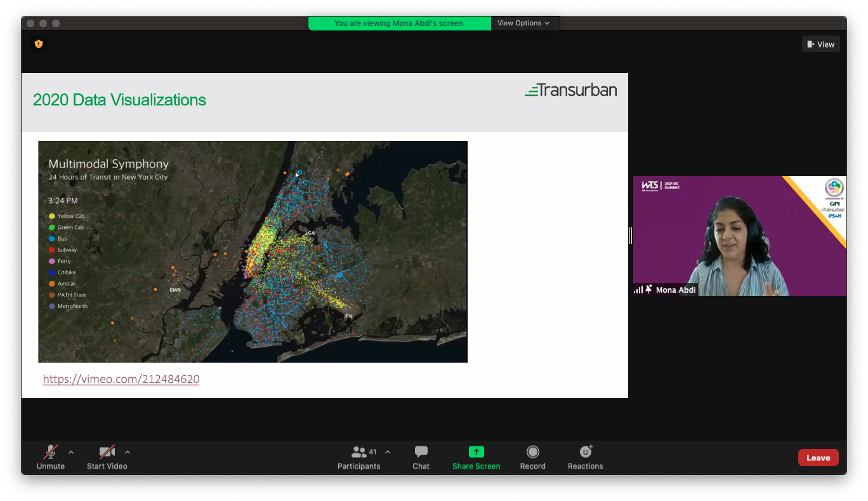The height and width of the screenshot is (501, 868).
Task: Open the vimeo.com/212484620 link
Action: pos(121,379)
